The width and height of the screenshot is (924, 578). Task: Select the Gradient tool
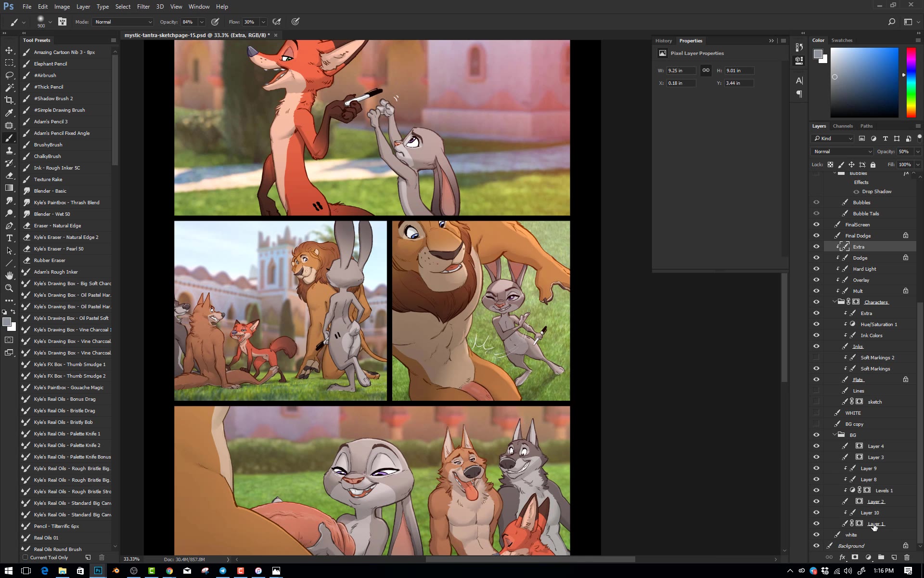point(9,188)
